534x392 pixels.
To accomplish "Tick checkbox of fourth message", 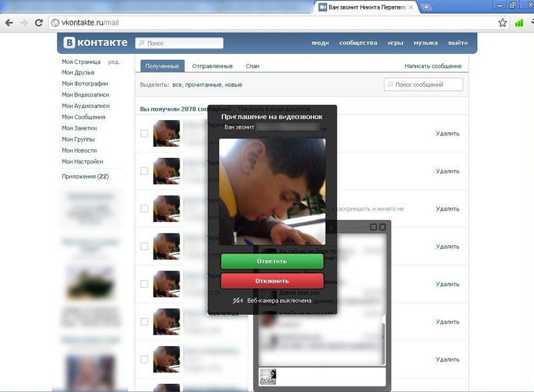I will click(x=144, y=247).
